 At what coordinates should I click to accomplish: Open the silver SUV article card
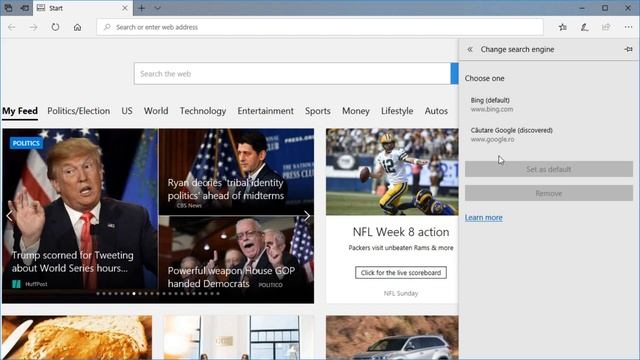click(x=392, y=338)
